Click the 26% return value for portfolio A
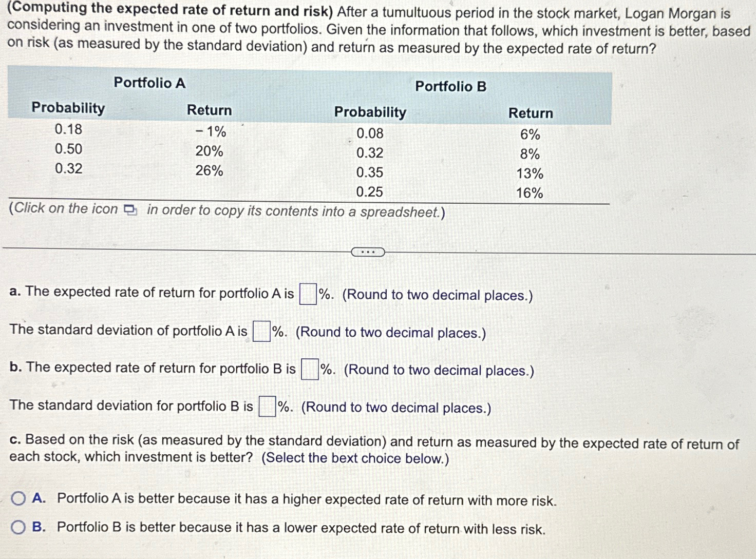756x559 pixels. (209, 170)
